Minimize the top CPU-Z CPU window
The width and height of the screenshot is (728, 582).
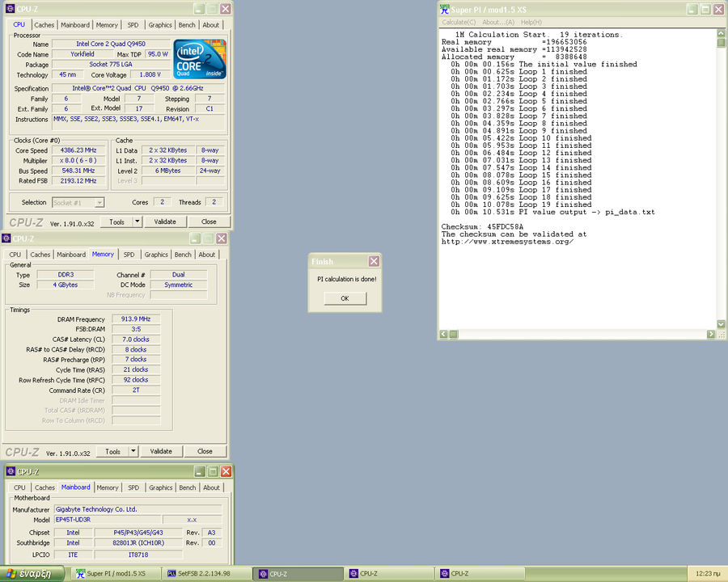click(x=199, y=8)
